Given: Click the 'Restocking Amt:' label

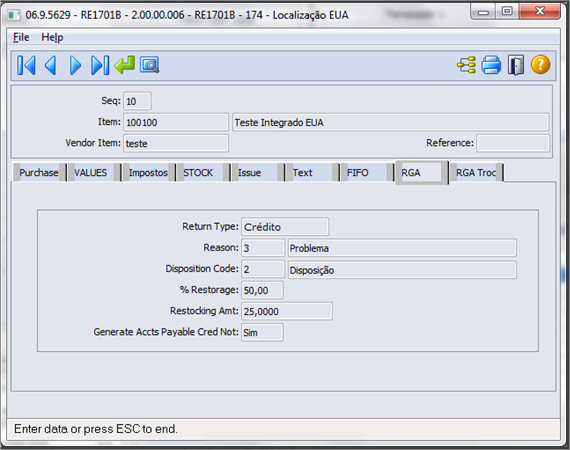Looking at the screenshot, I should pyautogui.click(x=204, y=311).
